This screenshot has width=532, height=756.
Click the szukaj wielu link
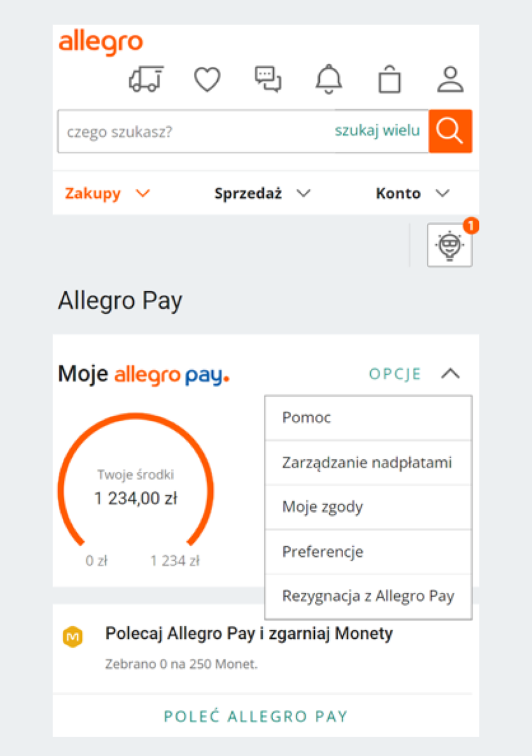(378, 131)
